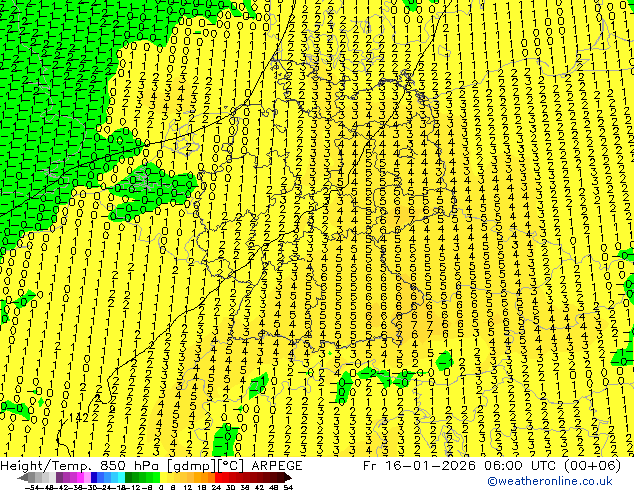Click the gray left arrow end of the color scale
Image resolution: width=634 pixels, height=490 pixels.
(x=23, y=477)
